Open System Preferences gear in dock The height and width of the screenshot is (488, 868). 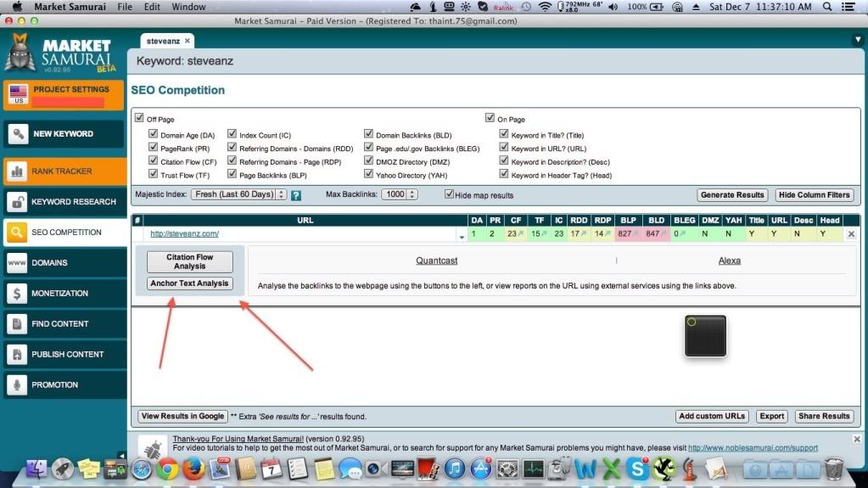click(x=507, y=469)
